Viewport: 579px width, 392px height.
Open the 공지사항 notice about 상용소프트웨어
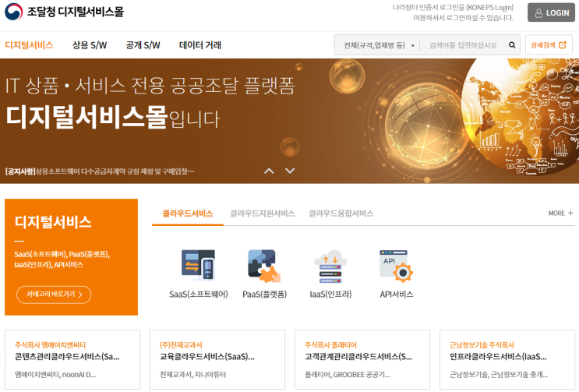pos(100,171)
